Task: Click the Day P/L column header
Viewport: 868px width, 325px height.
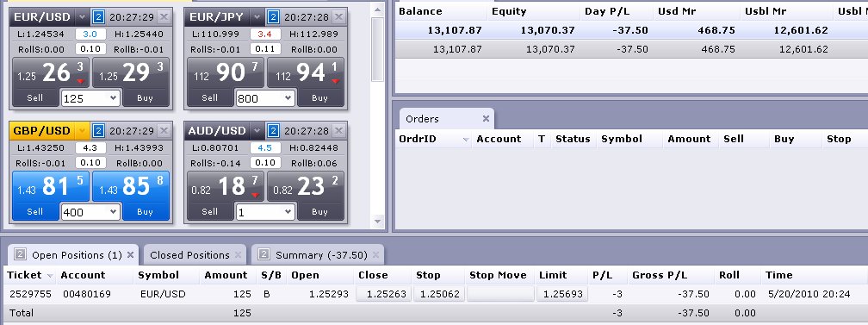Action: (606, 11)
